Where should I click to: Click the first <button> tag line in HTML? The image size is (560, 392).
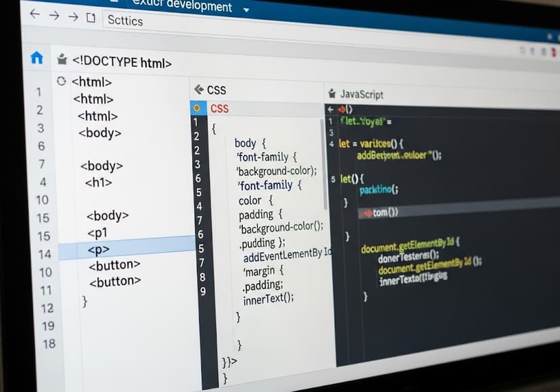point(114,265)
